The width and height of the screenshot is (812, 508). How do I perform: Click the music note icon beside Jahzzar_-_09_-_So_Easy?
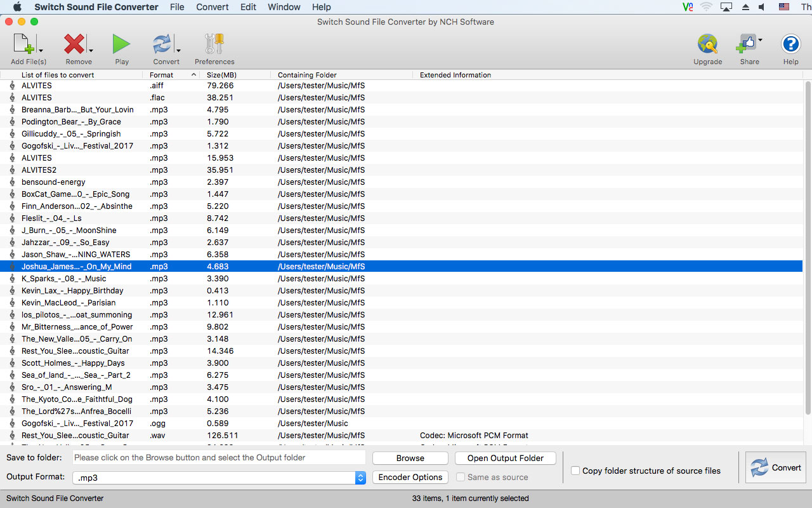pos(12,243)
